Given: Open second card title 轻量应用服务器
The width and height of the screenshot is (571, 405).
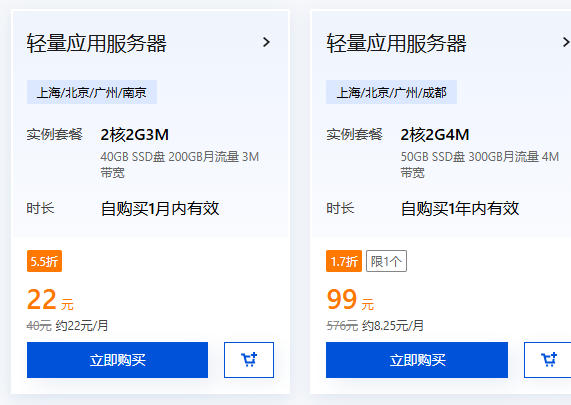Looking at the screenshot, I should [x=396, y=44].
